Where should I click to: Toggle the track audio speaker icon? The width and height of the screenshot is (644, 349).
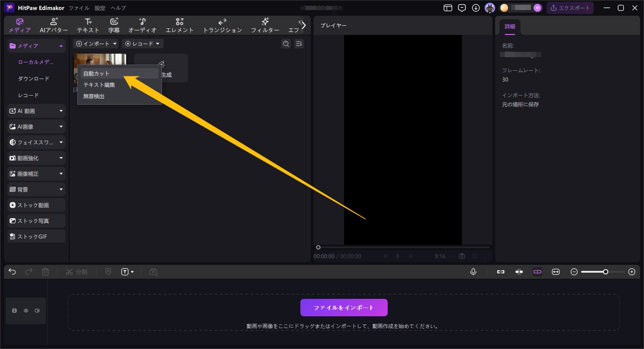pyautogui.click(x=37, y=311)
